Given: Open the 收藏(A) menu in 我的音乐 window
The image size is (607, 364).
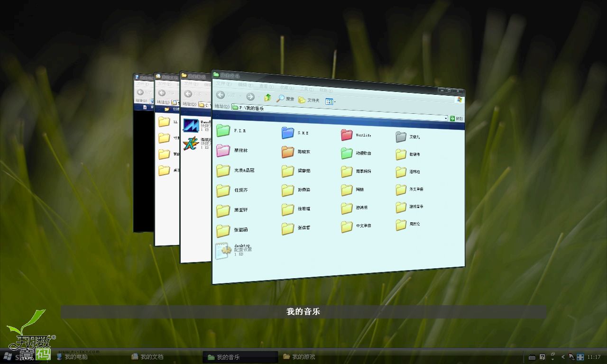Looking at the screenshot, I should click(x=286, y=88).
